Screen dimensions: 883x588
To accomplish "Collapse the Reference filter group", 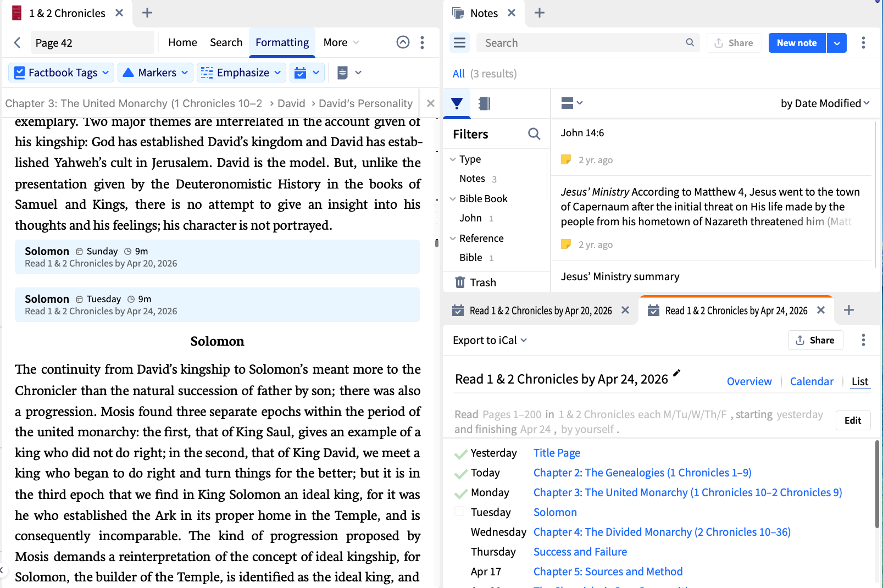I will tap(453, 238).
